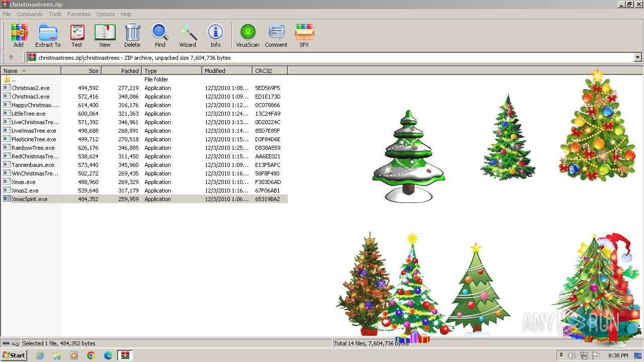This screenshot has height=362, width=644.
Task: Click the taskbar clock 8:38 PM
Action: [618, 355]
